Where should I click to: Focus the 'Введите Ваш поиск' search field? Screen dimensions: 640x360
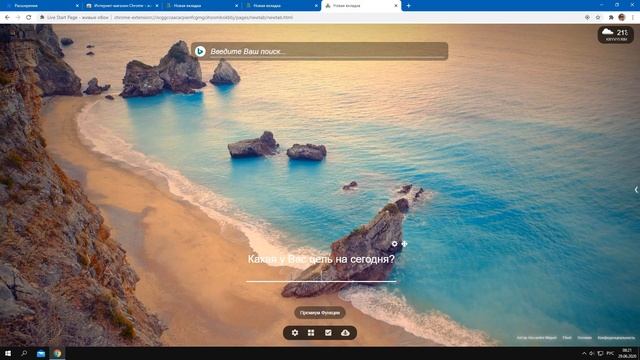click(320, 51)
